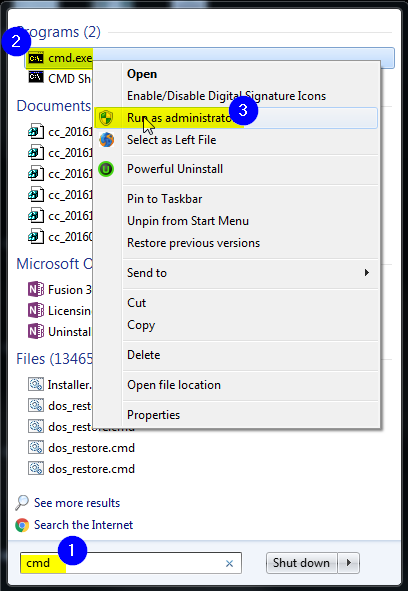Image resolution: width=408 pixels, height=591 pixels.
Task: Choose Open from the context menu
Action: [x=142, y=74]
